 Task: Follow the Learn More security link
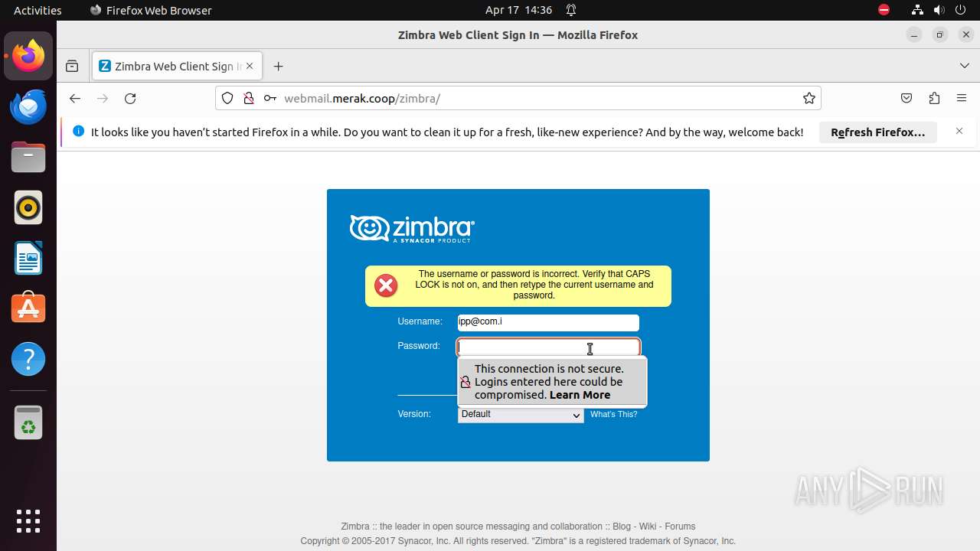[580, 395]
